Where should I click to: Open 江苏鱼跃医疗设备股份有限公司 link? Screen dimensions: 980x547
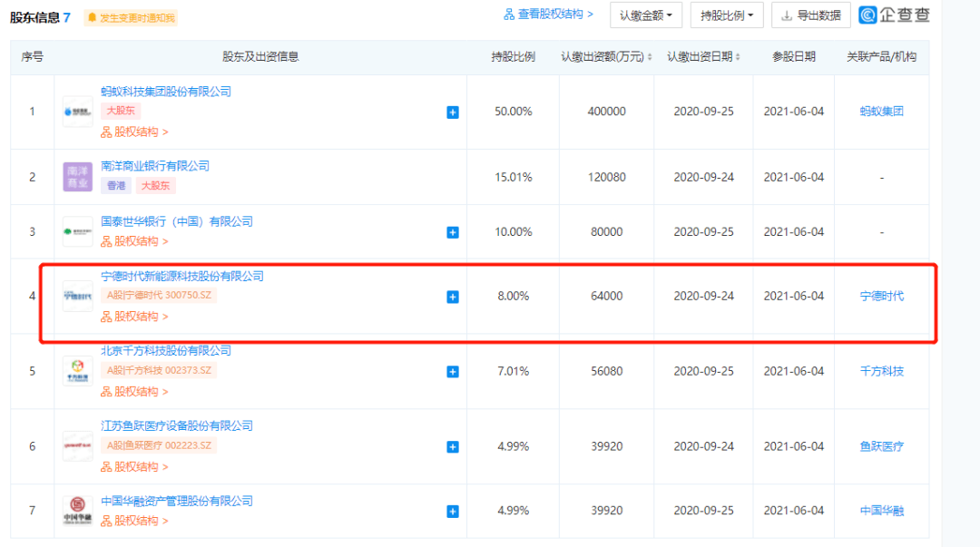(177, 425)
